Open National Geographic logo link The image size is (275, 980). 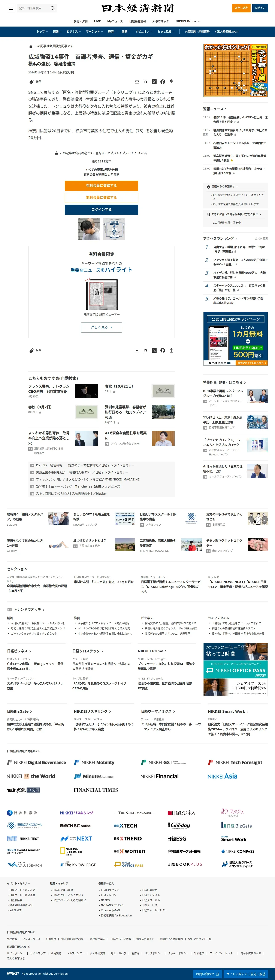coord(72,851)
